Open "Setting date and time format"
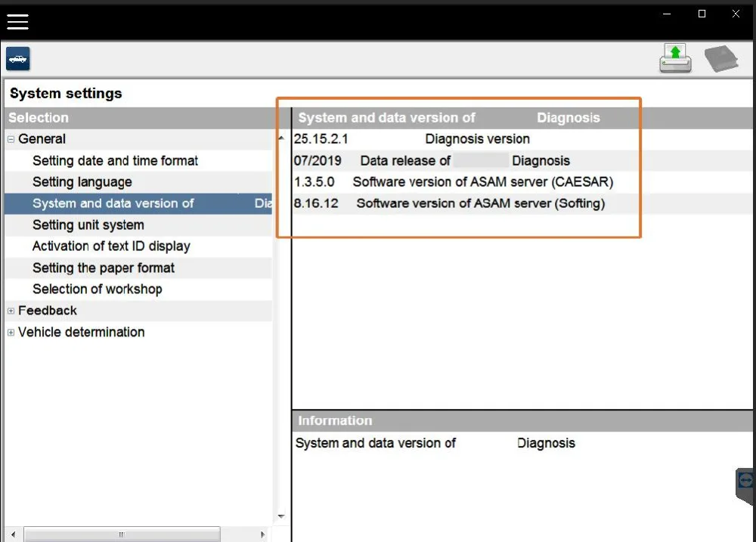The height and width of the screenshot is (542, 756). (x=115, y=160)
